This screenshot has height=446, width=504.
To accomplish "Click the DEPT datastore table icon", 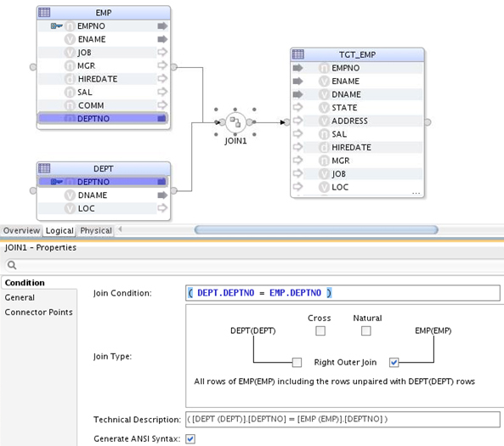I will [44, 168].
